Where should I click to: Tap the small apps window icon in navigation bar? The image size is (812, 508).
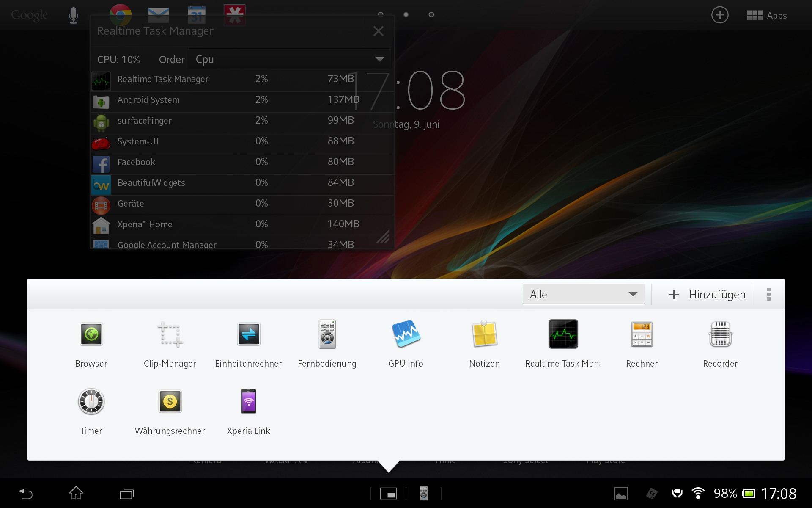tap(388, 494)
